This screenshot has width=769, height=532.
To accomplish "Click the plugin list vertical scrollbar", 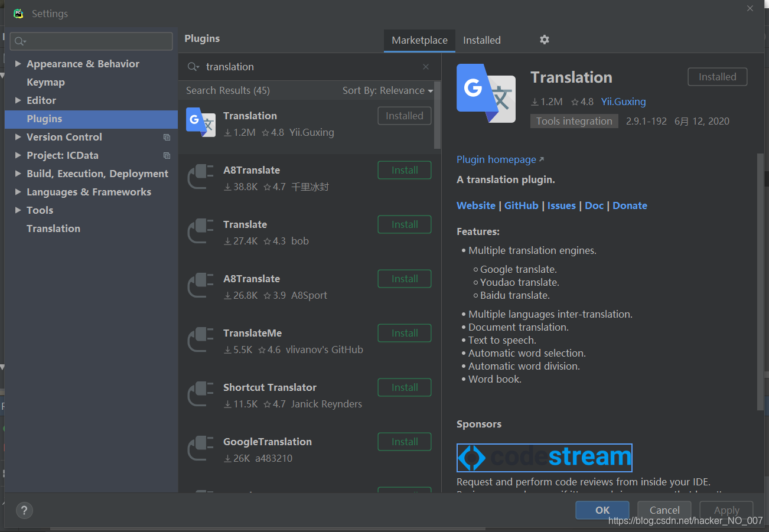I will coord(437,115).
